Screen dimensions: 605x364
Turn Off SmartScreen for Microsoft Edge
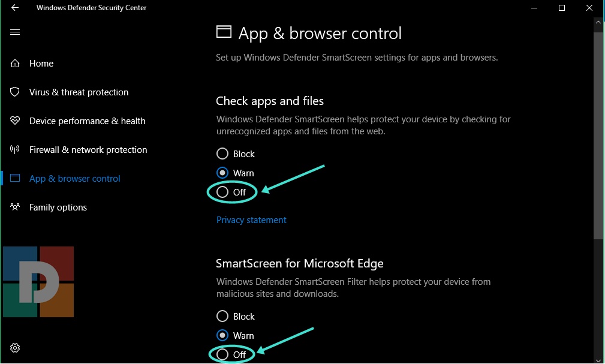pos(222,354)
